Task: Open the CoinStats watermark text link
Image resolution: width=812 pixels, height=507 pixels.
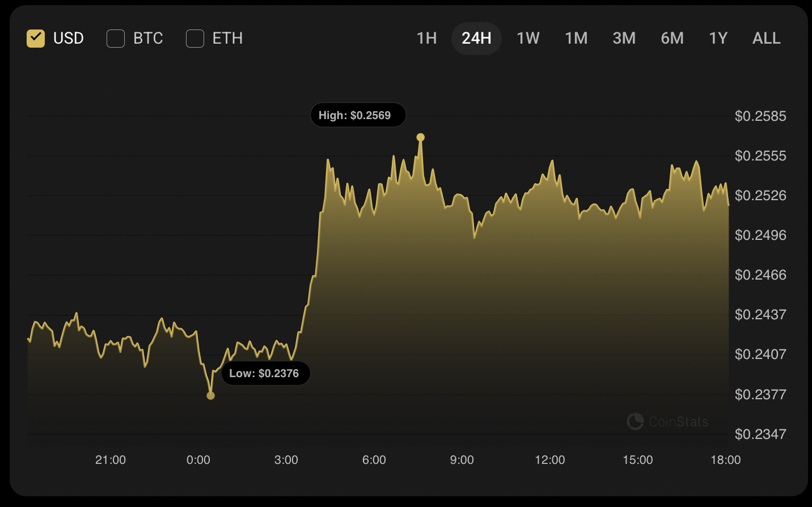Action: pyautogui.click(x=678, y=422)
